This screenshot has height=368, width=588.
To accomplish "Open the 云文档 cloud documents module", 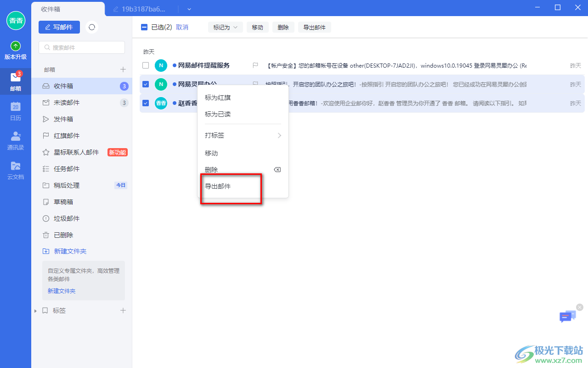I will [16, 170].
